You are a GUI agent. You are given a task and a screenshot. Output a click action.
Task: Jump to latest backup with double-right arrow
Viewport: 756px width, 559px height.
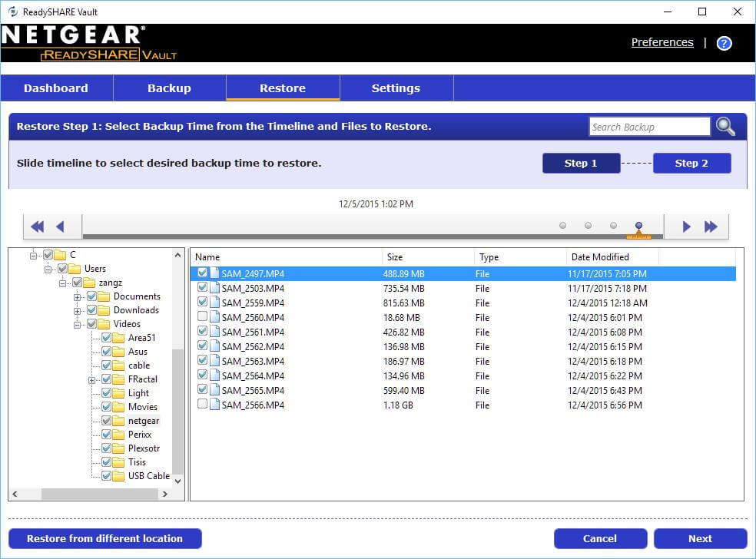point(711,227)
